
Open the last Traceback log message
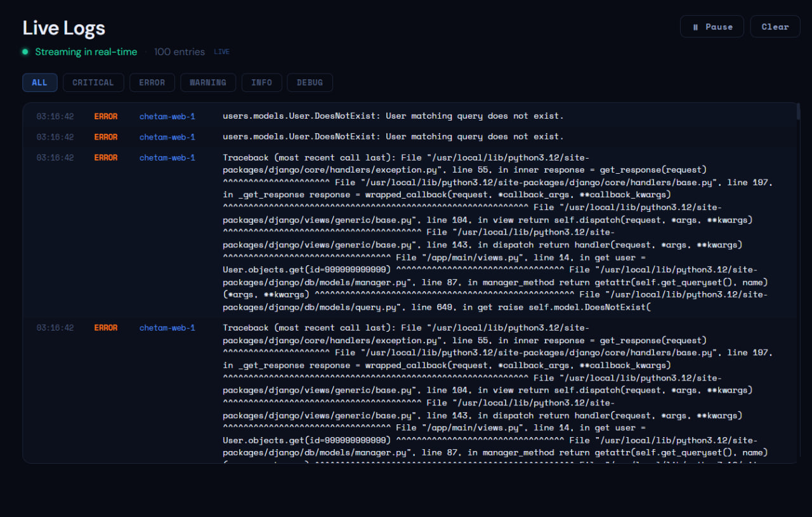pos(498,393)
